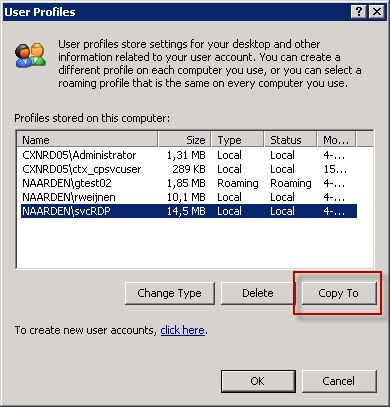Close the User Profiles dialog
This screenshot has height=407, width=390.
(x=377, y=12)
